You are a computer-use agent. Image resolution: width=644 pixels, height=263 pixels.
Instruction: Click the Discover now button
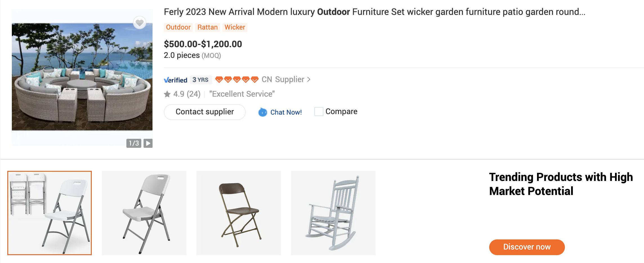click(x=527, y=247)
